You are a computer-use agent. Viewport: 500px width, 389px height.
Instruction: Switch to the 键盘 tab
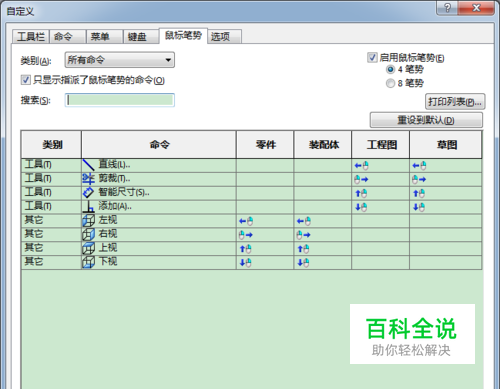[141, 36]
